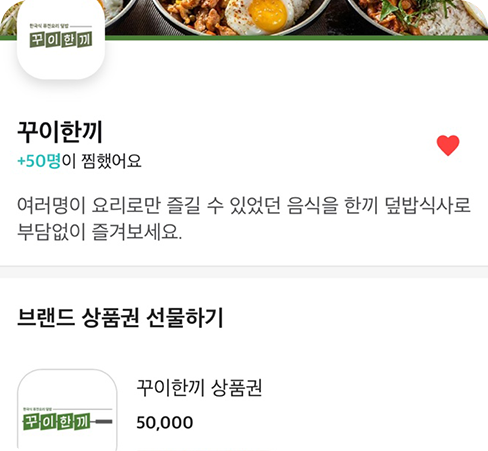Tap description line starting with 여러명이 요리로만
Viewport: 488px width, 451px height.
click(x=244, y=205)
